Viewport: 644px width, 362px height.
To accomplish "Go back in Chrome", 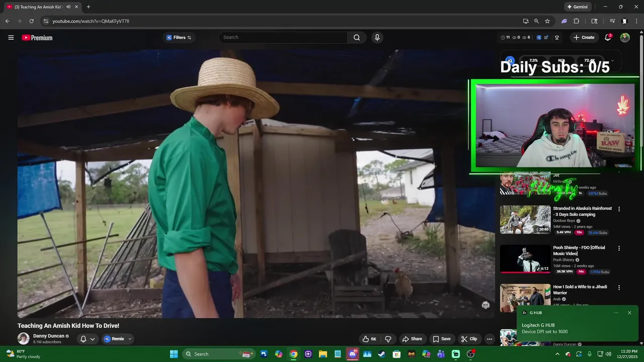I will [x=7, y=21].
